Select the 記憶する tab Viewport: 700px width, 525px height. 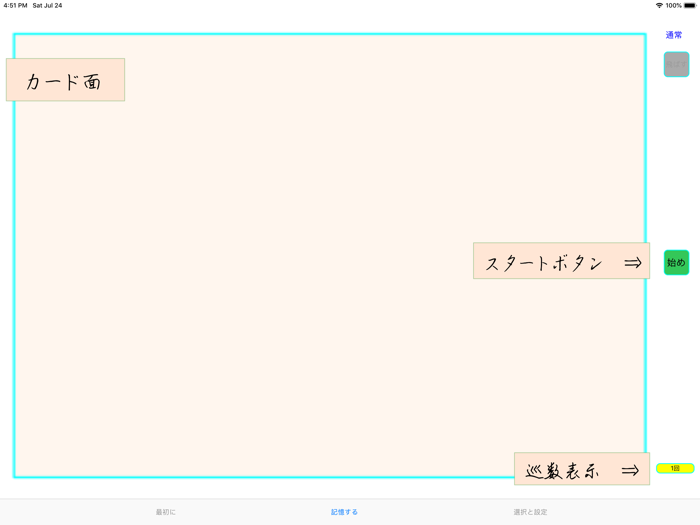click(344, 512)
